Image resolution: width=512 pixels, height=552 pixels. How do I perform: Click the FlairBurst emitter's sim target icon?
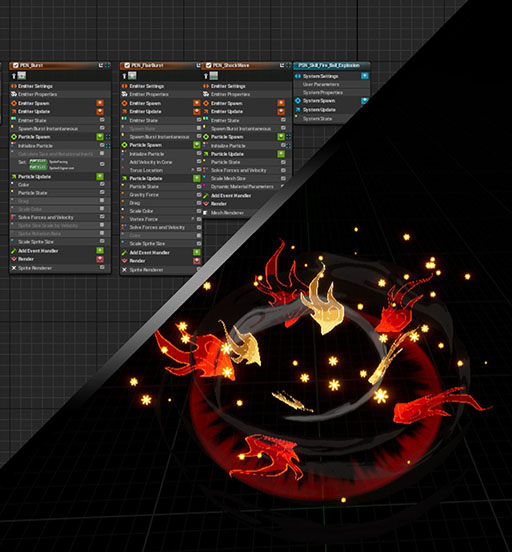coord(124,76)
